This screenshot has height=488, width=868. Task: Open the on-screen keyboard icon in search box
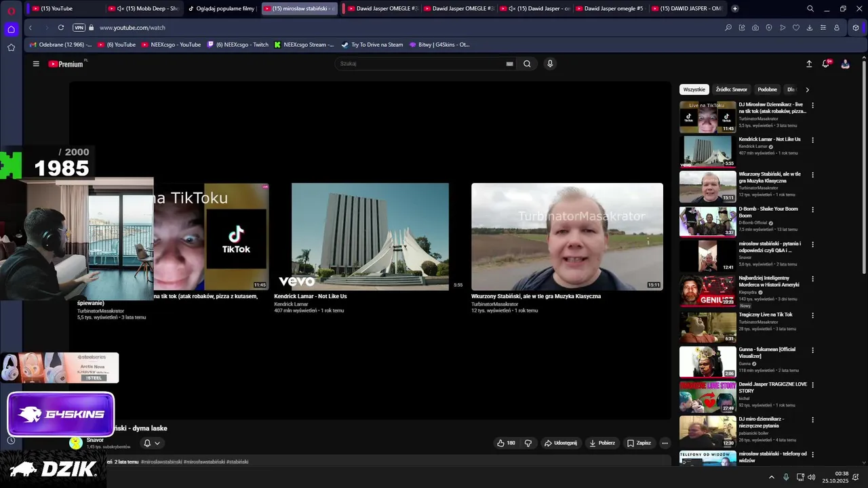(509, 64)
